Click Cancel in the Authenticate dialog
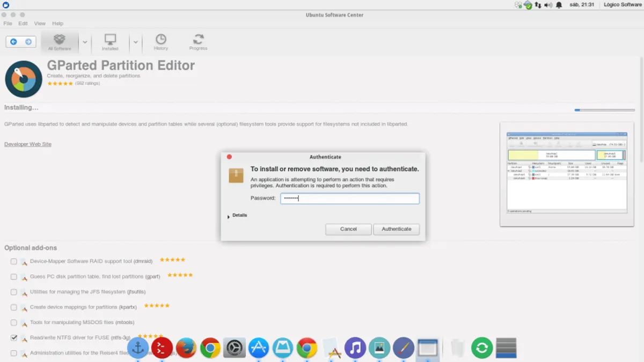644x362 pixels. click(x=348, y=229)
